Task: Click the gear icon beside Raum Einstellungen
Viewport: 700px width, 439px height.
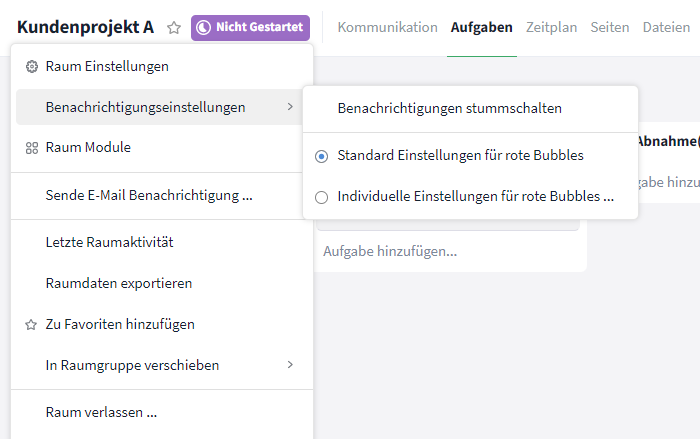Action: [32, 67]
